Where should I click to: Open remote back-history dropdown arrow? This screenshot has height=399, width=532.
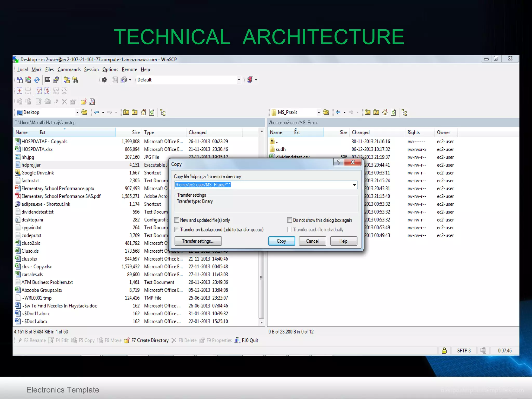(x=344, y=112)
